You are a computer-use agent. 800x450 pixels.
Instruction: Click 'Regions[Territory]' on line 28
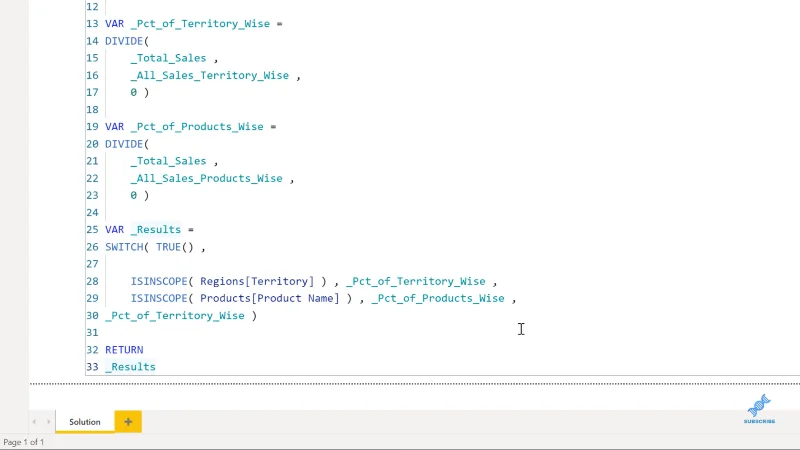click(x=257, y=281)
